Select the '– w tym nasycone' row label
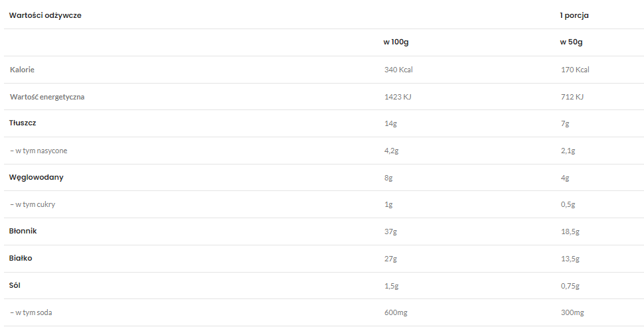 click(39, 151)
